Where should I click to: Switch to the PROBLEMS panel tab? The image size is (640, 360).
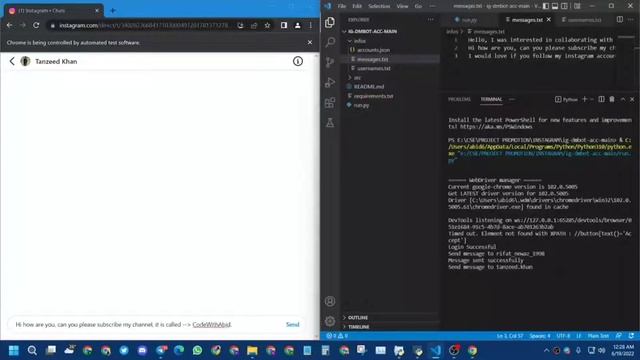(x=459, y=99)
